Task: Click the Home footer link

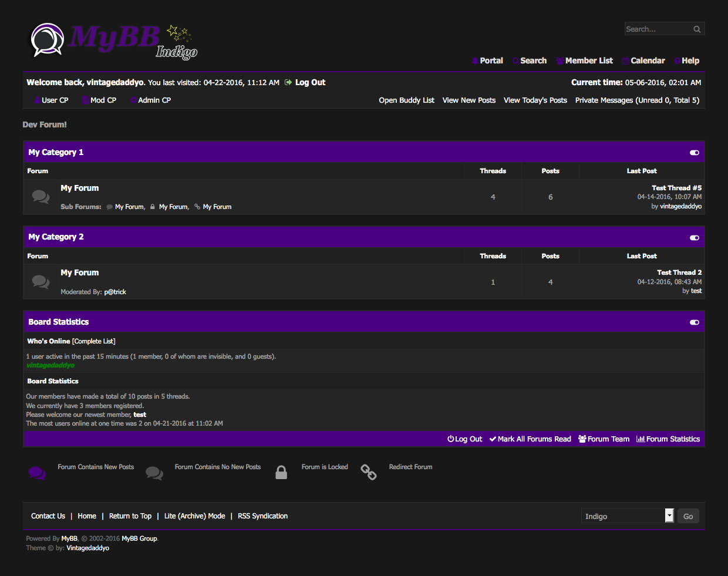Action: (87, 516)
